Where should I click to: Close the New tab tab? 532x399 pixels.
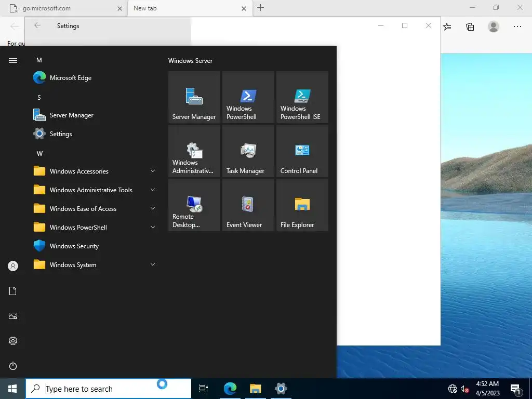[x=244, y=8]
